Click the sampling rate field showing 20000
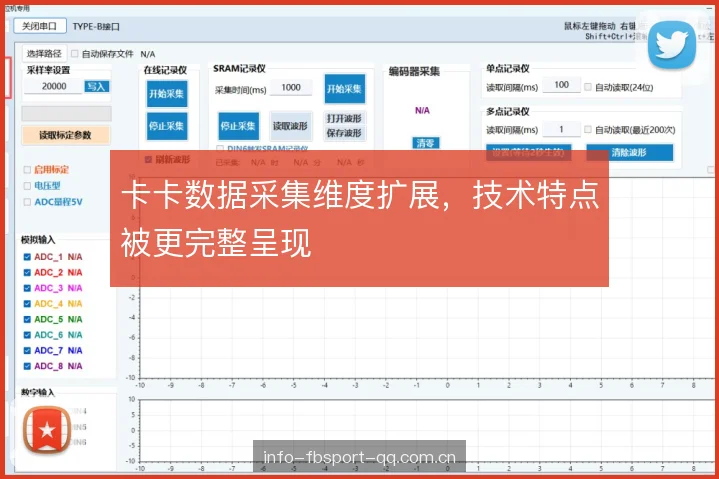The width and height of the screenshot is (719, 479). [x=53, y=86]
